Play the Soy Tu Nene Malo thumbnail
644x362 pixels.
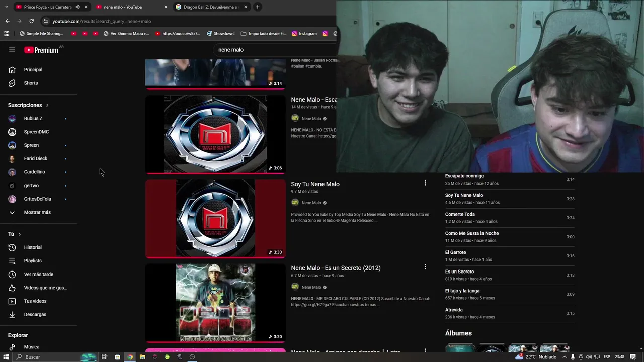click(x=215, y=219)
